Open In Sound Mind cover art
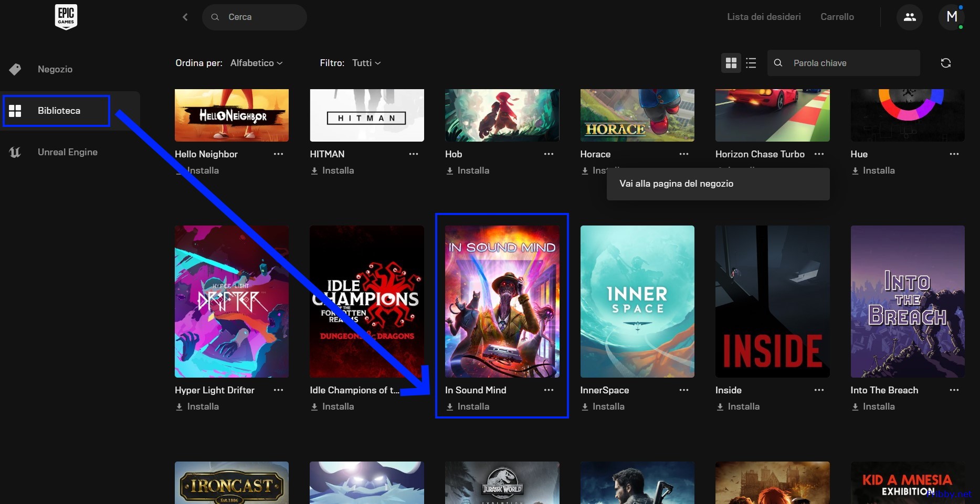The height and width of the screenshot is (504, 980). pos(502,302)
